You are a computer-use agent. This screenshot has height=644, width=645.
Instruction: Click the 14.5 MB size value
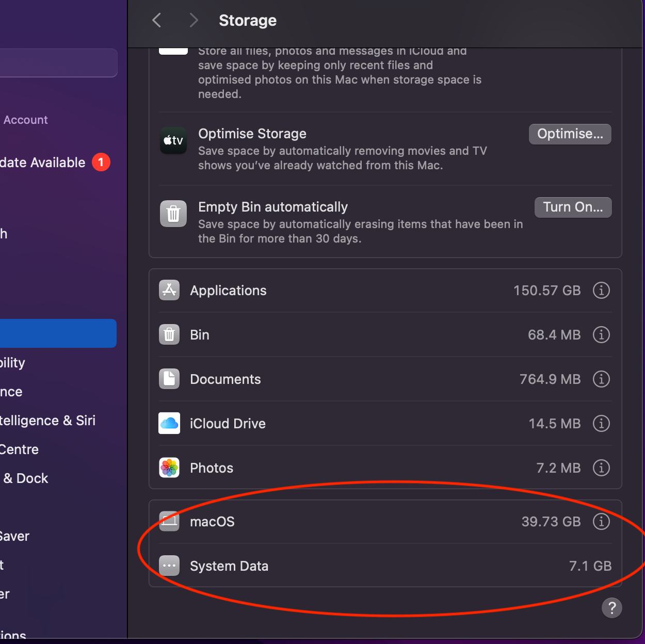coord(555,424)
